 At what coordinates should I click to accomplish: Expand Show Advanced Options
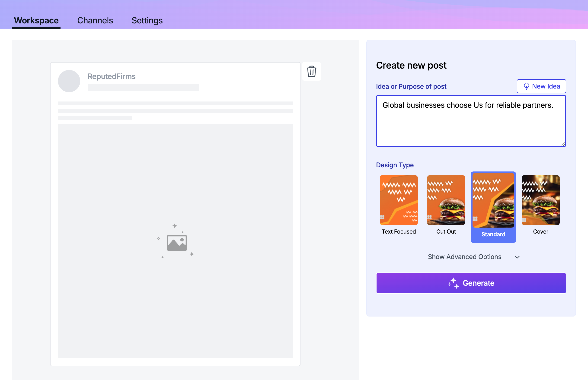tap(464, 257)
